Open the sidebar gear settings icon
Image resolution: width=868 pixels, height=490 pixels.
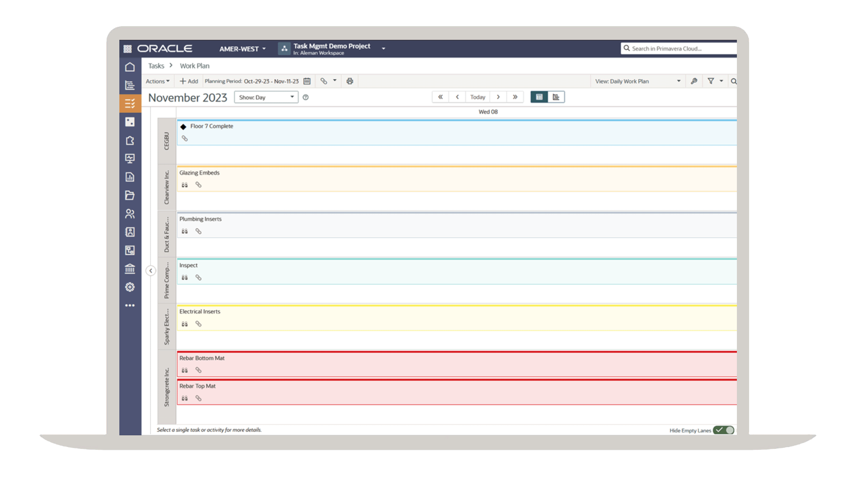(x=130, y=287)
